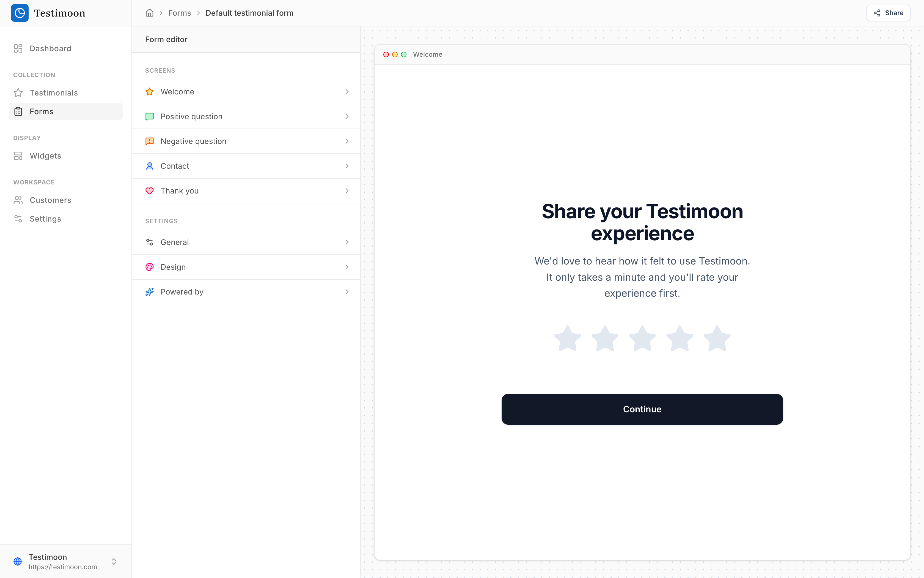Click the 'Powered by' label text
This screenshot has height=578, width=924.
coord(182,292)
